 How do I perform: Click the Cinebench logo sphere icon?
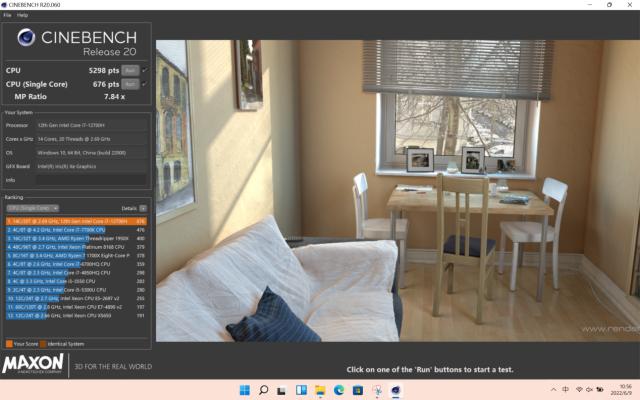(26, 37)
